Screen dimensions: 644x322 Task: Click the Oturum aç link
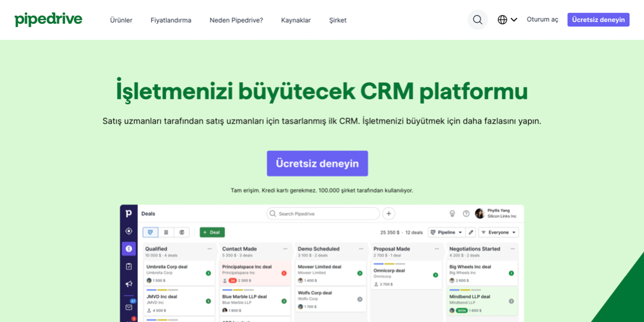542,20
